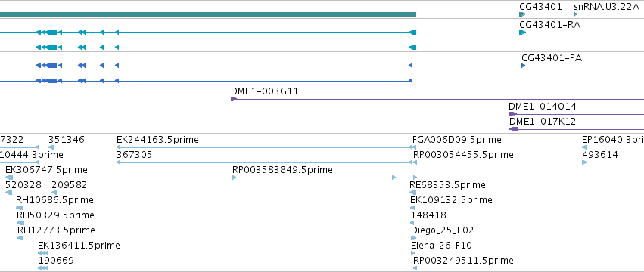Select the EK109132.5prime arrow glyph
This screenshot has height=272, width=644.
[412, 208]
